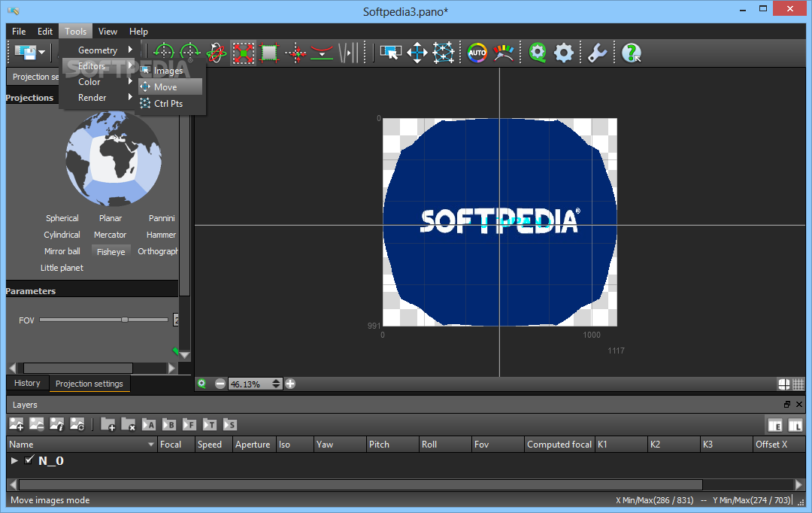Viewport: 812px width, 513px height.
Task: Open render settings gear icon
Action: (563, 53)
